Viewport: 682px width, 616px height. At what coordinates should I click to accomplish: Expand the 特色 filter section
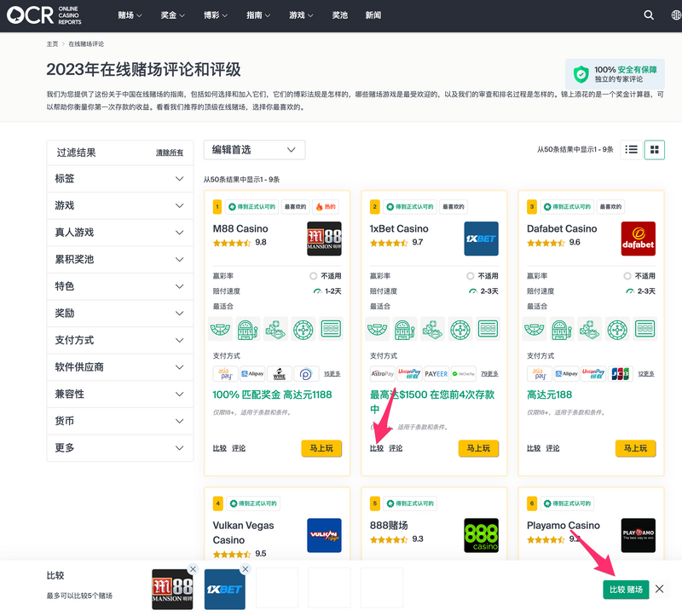click(119, 286)
